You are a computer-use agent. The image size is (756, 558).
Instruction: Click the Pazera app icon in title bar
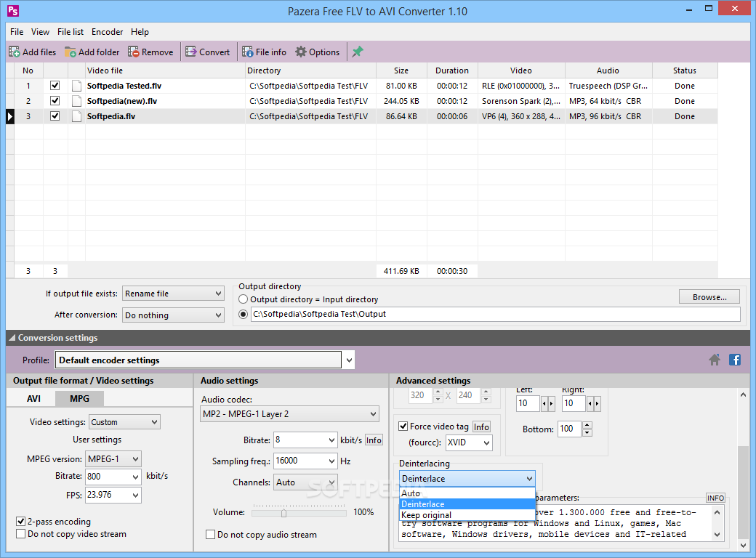[13, 11]
